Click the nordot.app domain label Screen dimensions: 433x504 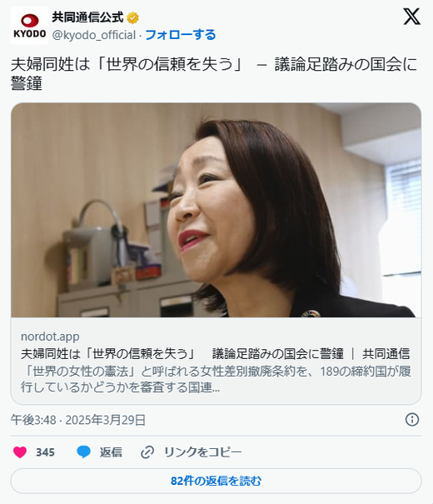tap(50, 337)
